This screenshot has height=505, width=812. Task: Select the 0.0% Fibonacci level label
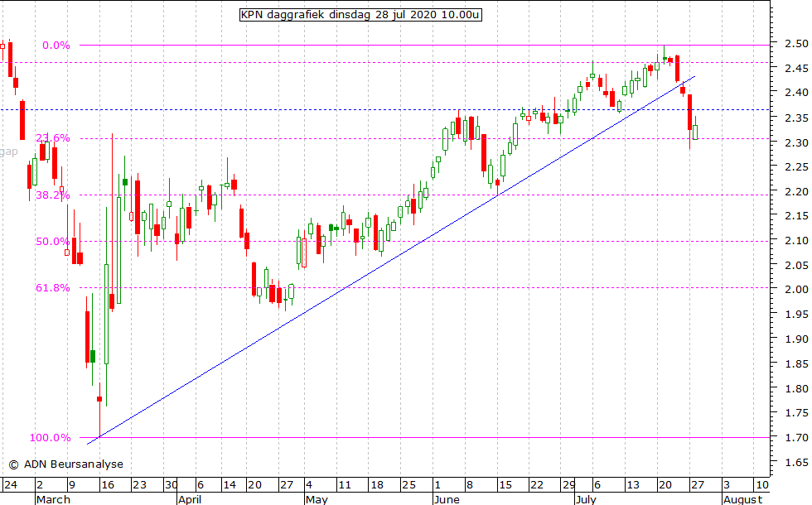click(x=56, y=46)
